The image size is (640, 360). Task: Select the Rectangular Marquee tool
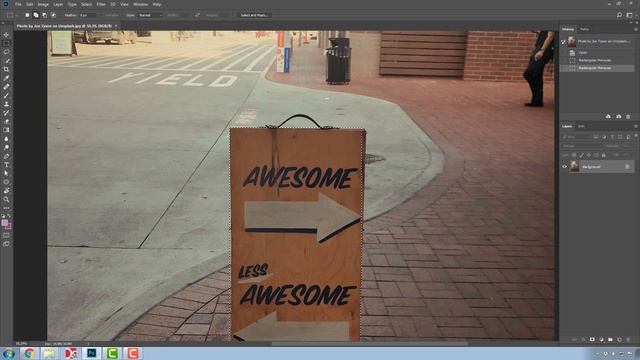[6, 44]
